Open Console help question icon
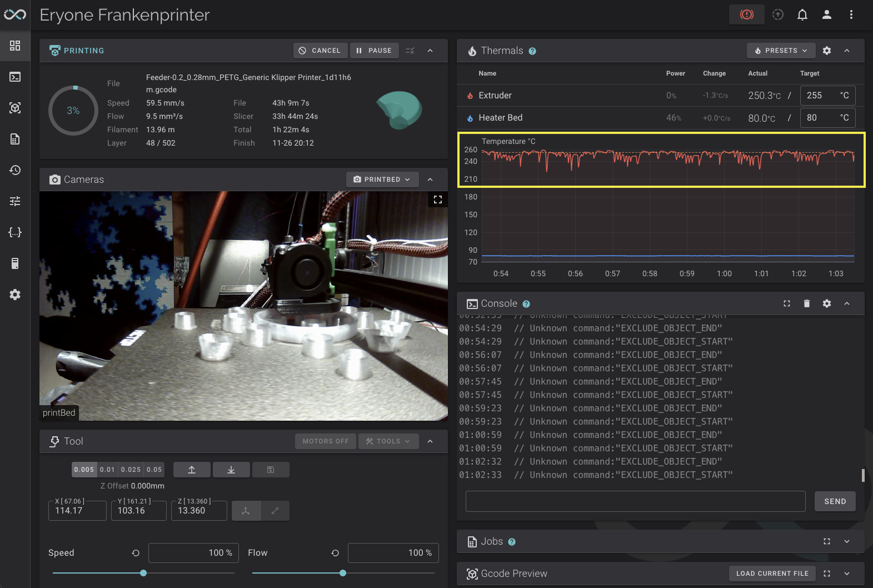 click(526, 304)
